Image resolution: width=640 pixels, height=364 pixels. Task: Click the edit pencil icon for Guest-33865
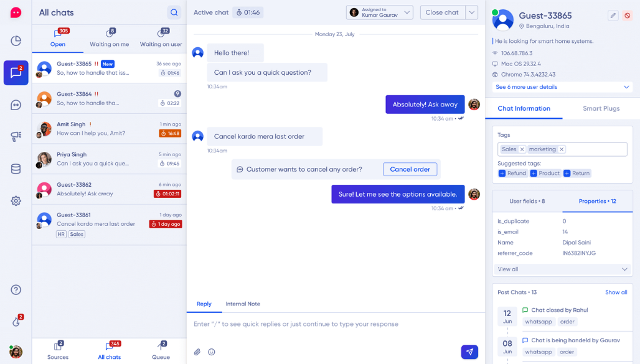point(613,16)
